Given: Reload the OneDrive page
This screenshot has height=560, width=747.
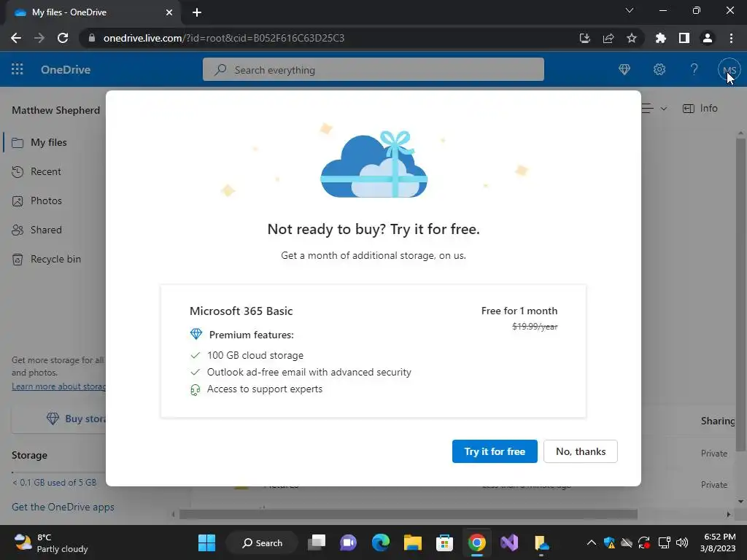Looking at the screenshot, I should (63, 38).
